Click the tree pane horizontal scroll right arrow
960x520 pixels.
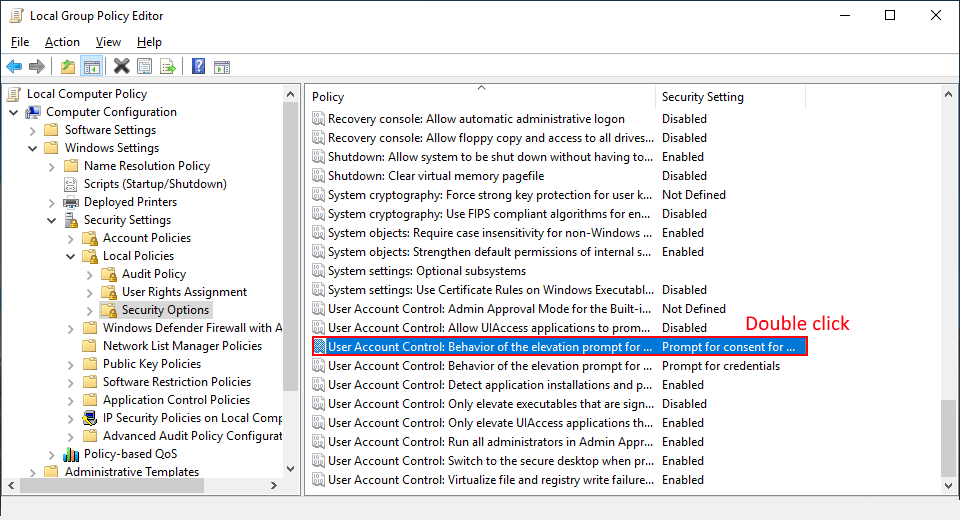[x=274, y=485]
